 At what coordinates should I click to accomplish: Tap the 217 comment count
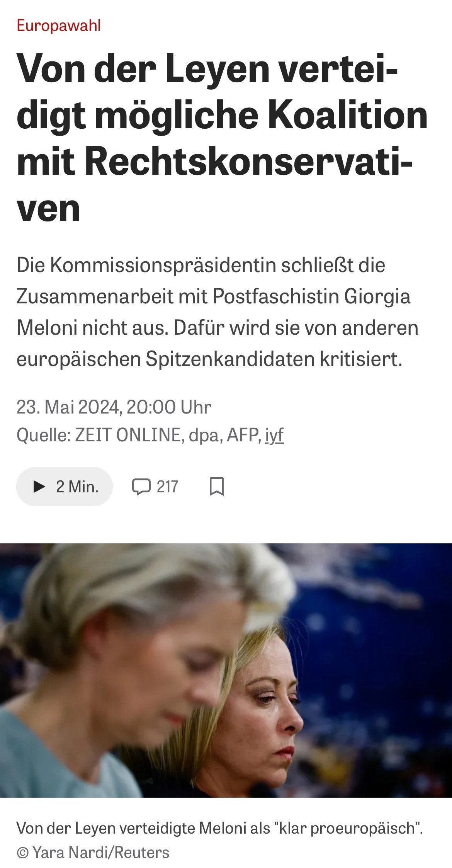(x=168, y=487)
